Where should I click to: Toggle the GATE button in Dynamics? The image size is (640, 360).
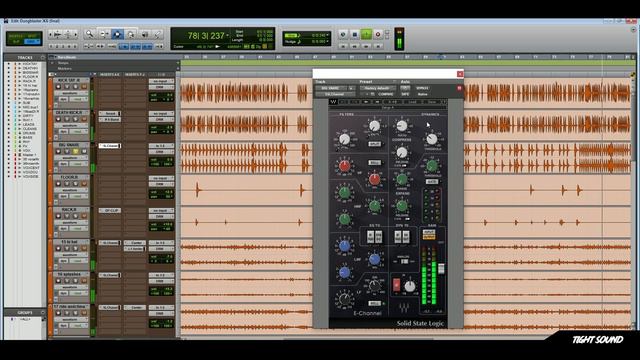point(432,182)
